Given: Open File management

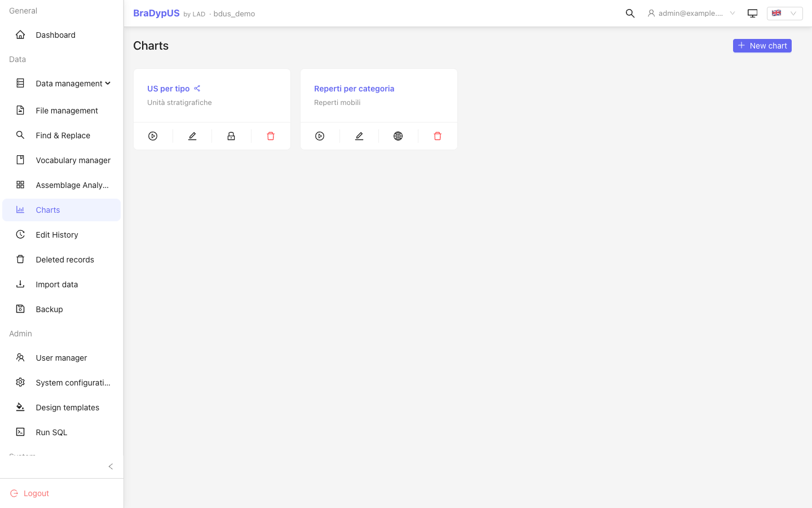Looking at the screenshot, I should 61,111.
